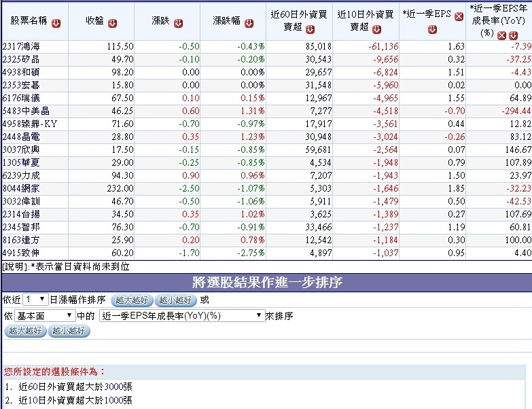
Task: Click 越小越好 button below 基本面 dropdown
Action: (69, 331)
